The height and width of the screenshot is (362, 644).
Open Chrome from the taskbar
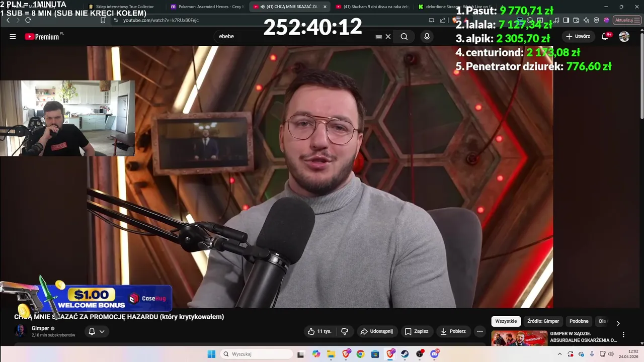(360, 354)
